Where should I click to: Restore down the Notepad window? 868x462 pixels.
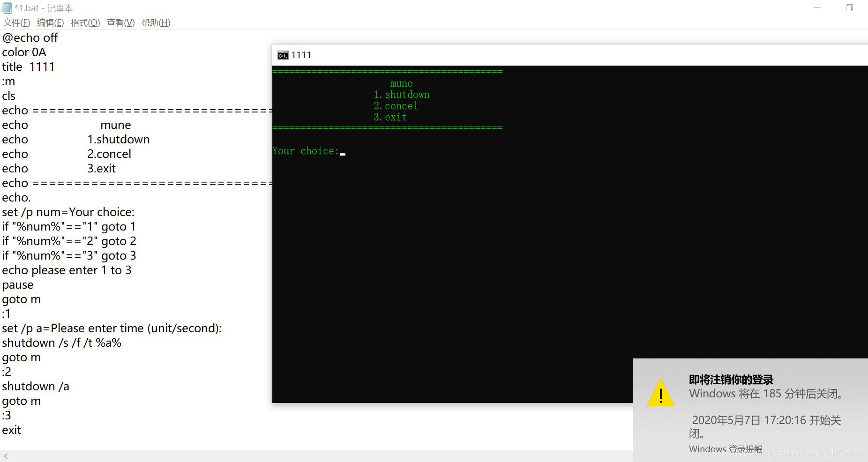849,8
